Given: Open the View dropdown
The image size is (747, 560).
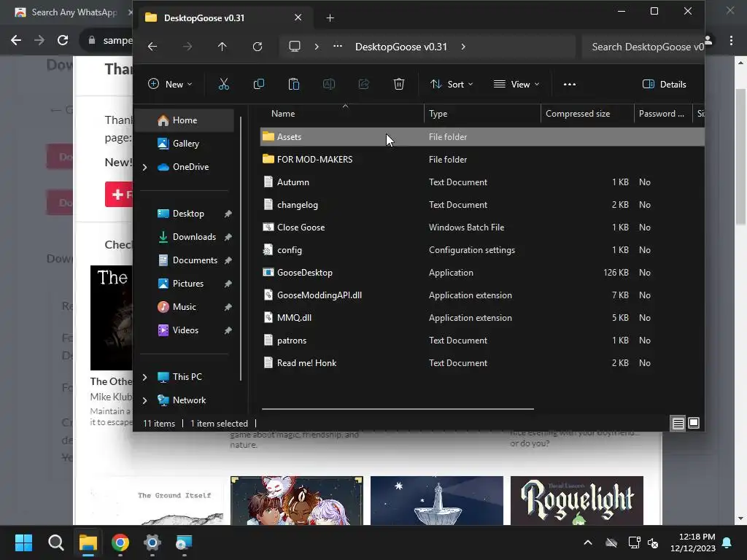Looking at the screenshot, I should [516, 85].
